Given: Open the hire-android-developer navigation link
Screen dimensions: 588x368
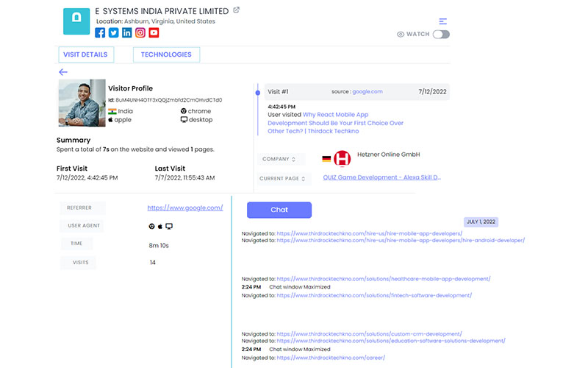Looking at the screenshot, I should (401, 241).
